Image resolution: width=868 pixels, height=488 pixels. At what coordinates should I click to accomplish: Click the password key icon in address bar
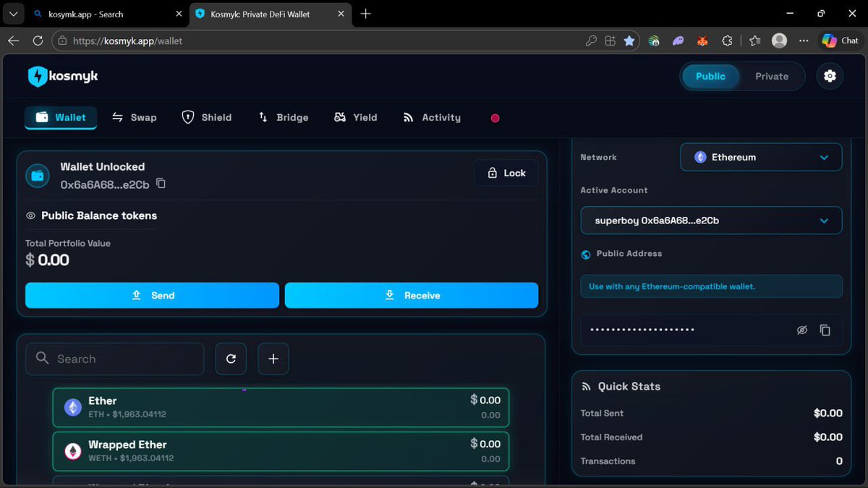pos(591,41)
